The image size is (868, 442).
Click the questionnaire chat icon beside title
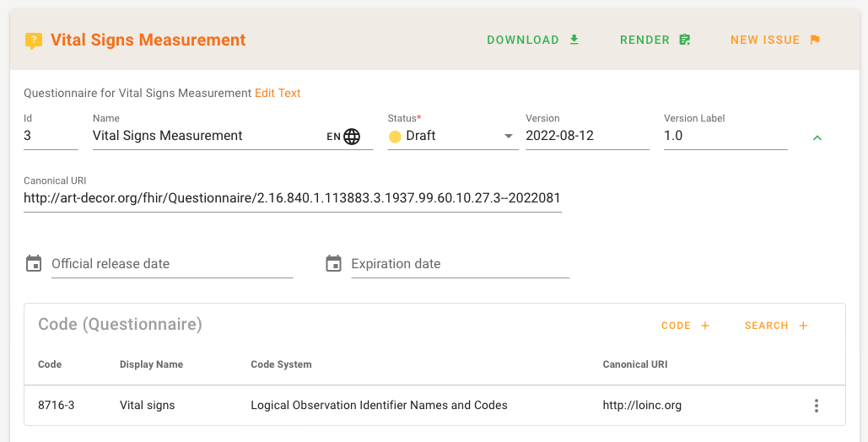pyautogui.click(x=34, y=40)
